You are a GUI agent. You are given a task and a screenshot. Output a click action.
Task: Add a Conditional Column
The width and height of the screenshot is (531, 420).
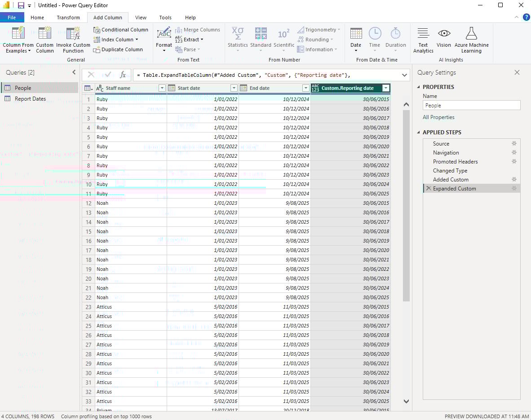(120, 30)
